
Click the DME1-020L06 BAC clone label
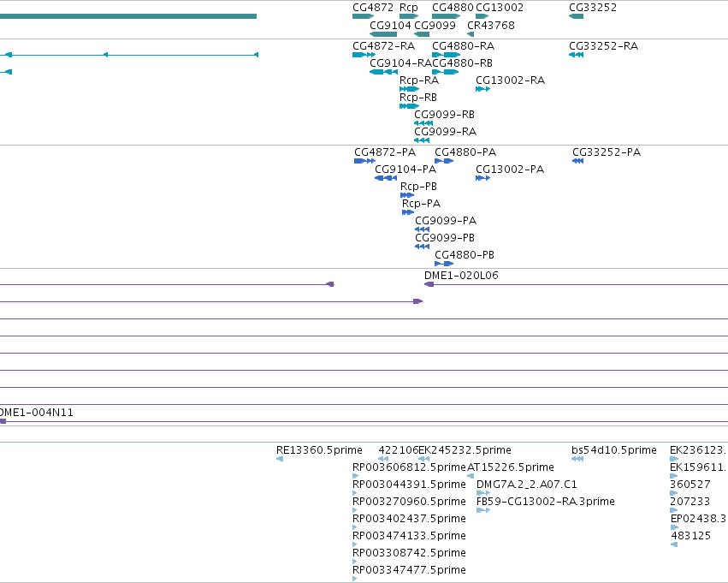(x=461, y=276)
